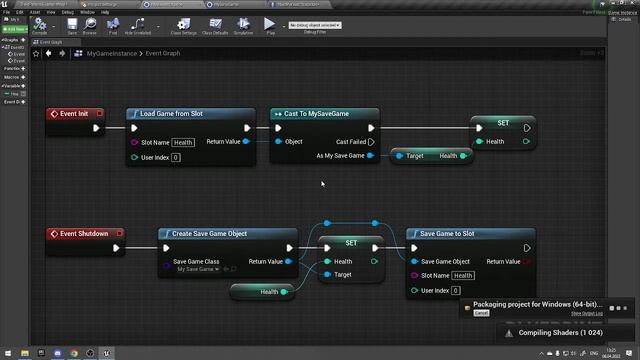
Task: Click top SET node output exec pin
Action: 527,128
